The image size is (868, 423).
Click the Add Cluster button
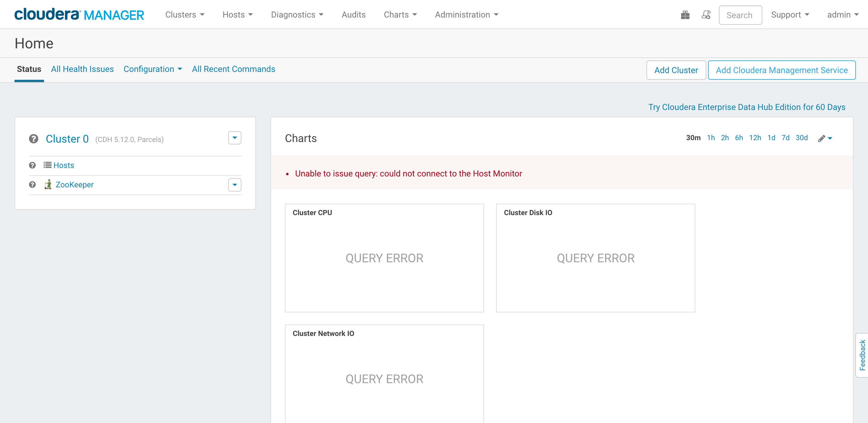(676, 70)
